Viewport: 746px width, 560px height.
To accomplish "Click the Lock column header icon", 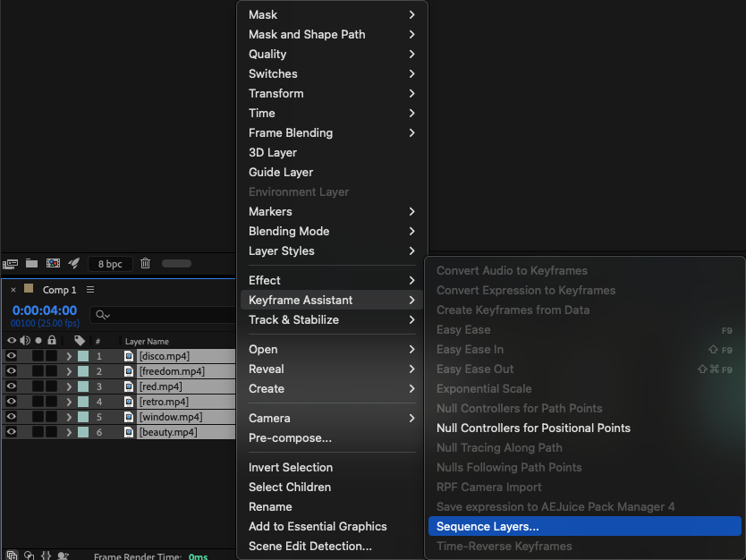I will [52, 340].
